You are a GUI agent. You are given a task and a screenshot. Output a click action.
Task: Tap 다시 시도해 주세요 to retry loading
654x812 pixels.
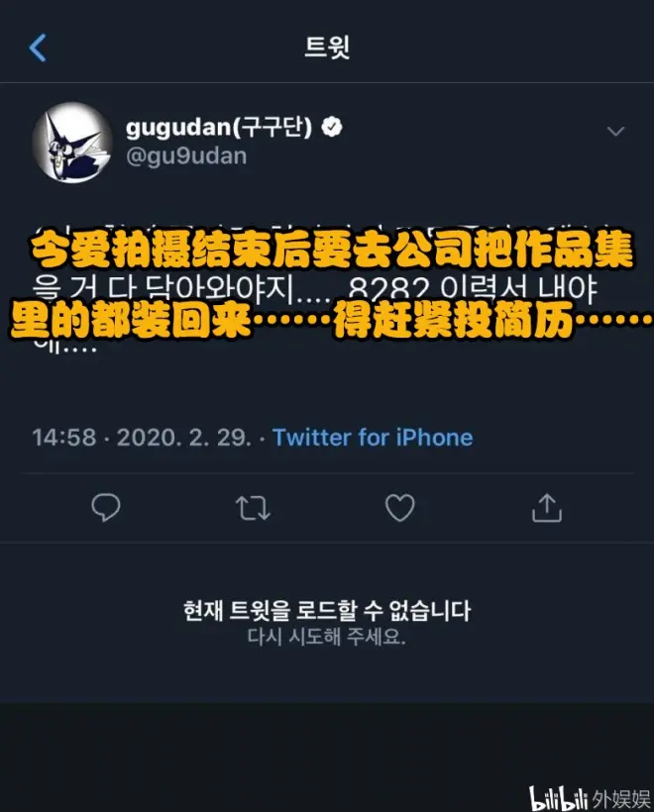point(326,637)
